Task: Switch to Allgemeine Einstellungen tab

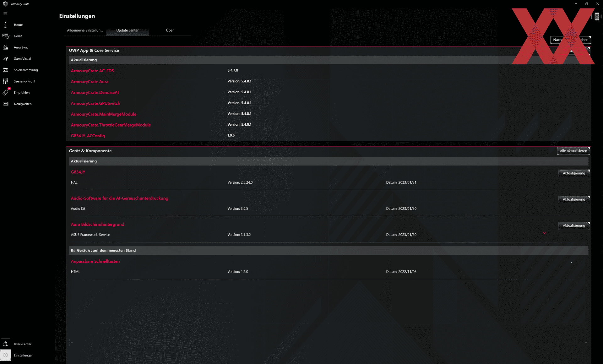Action: coord(85,30)
